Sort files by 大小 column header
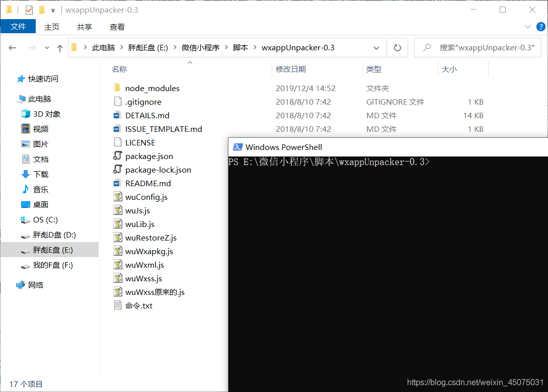The height and width of the screenshot is (392, 548). click(x=449, y=69)
